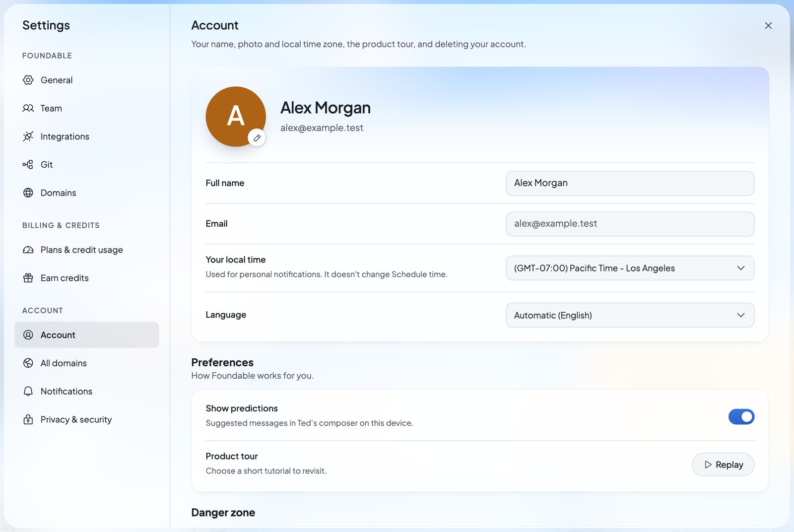Screen dimensions: 794x532
Task: Click the orange avatar with letter A
Action: coord(236,117)
